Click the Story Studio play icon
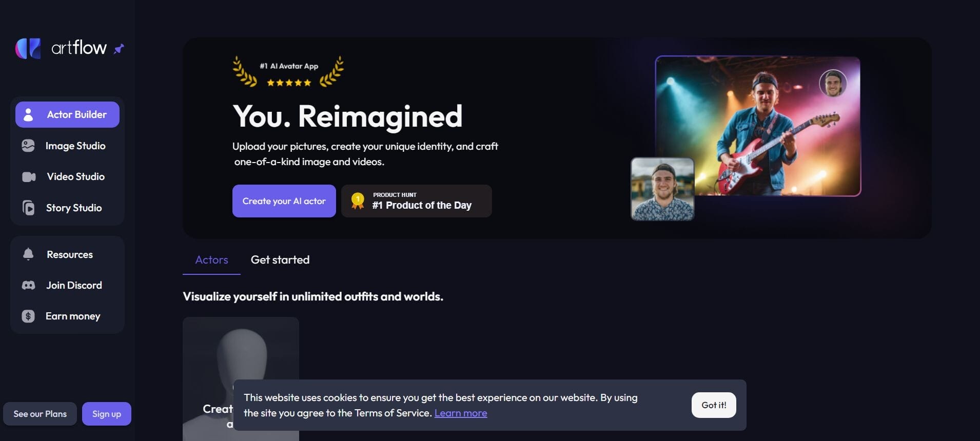The height and width of the screenshot is (441, 980). tap(29, 208)
